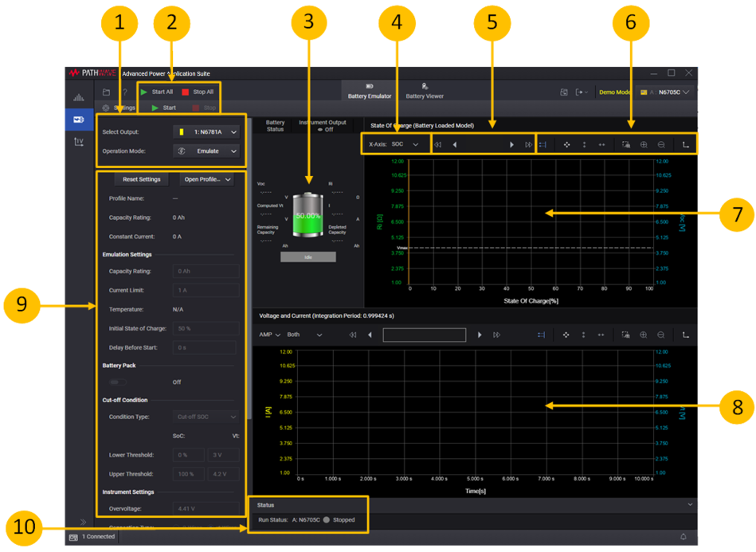Click the Lower Threshold SoC field
Screen dimensions: 756x552
pyautogui.click(x=189, y=455)
